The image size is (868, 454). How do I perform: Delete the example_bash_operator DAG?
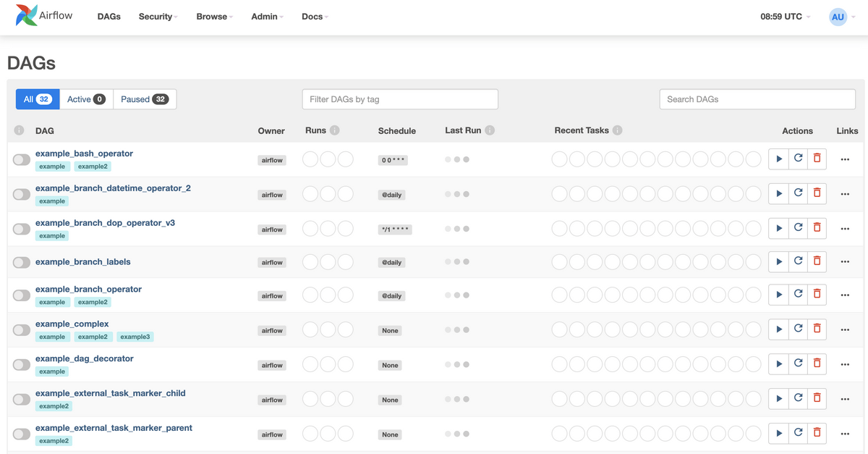817,159
